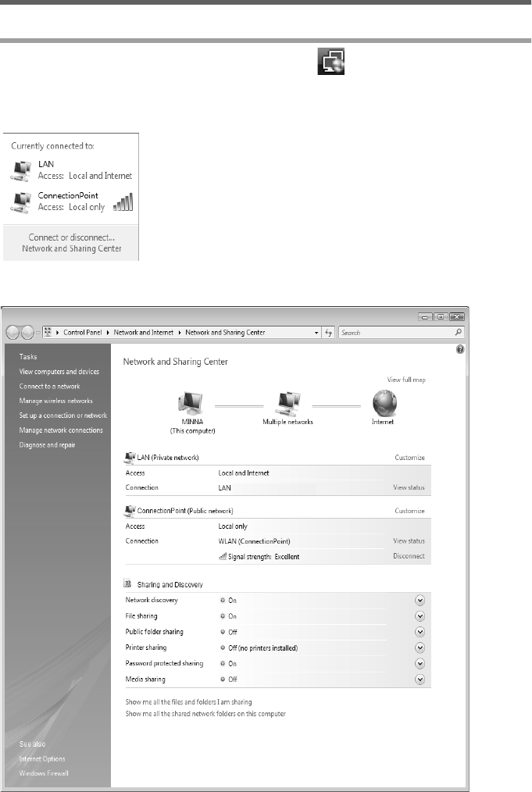Open Internet Options under See also
Image resolution: width=532 pixels, height=792 pixels.
coord(42,758)
